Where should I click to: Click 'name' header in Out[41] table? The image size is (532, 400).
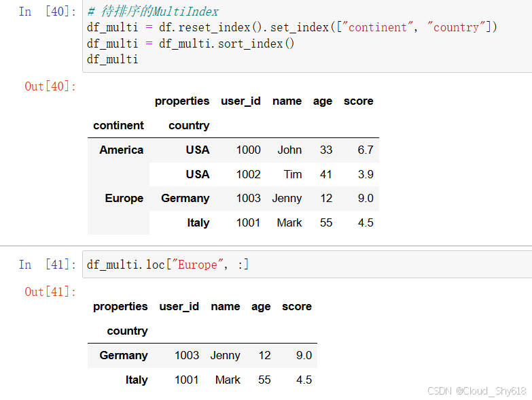(x=226, y=307)
